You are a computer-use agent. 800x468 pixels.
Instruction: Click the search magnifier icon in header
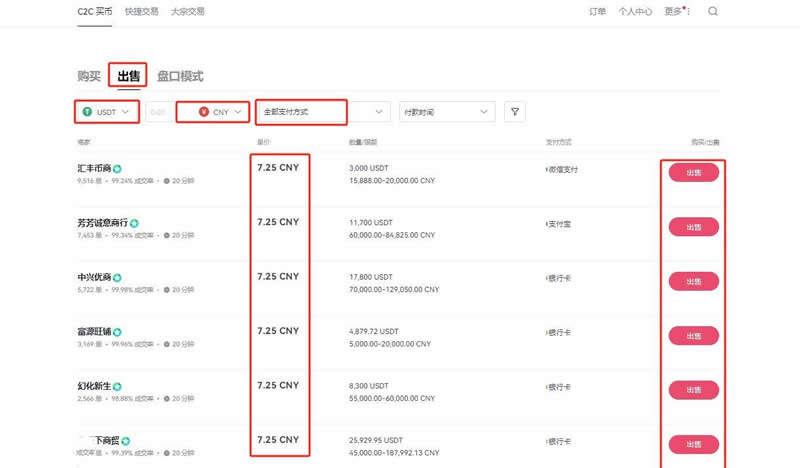[x=713, y=12]
